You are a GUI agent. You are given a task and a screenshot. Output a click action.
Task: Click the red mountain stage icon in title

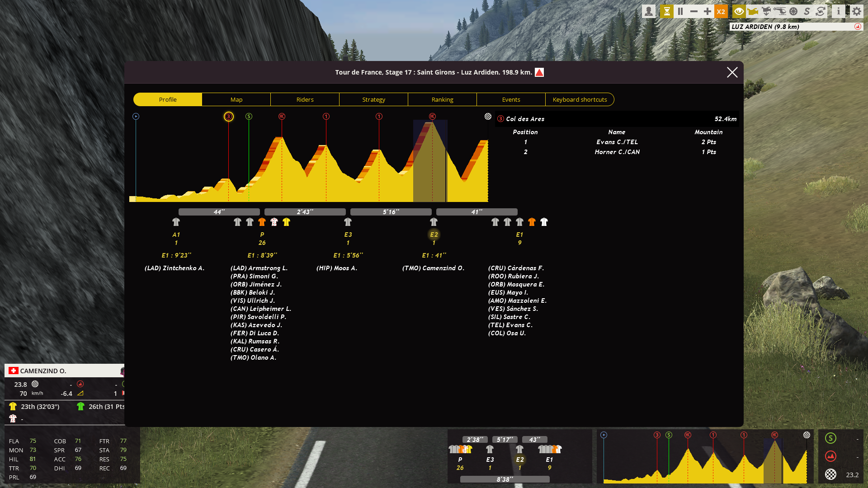coord(539,72)
